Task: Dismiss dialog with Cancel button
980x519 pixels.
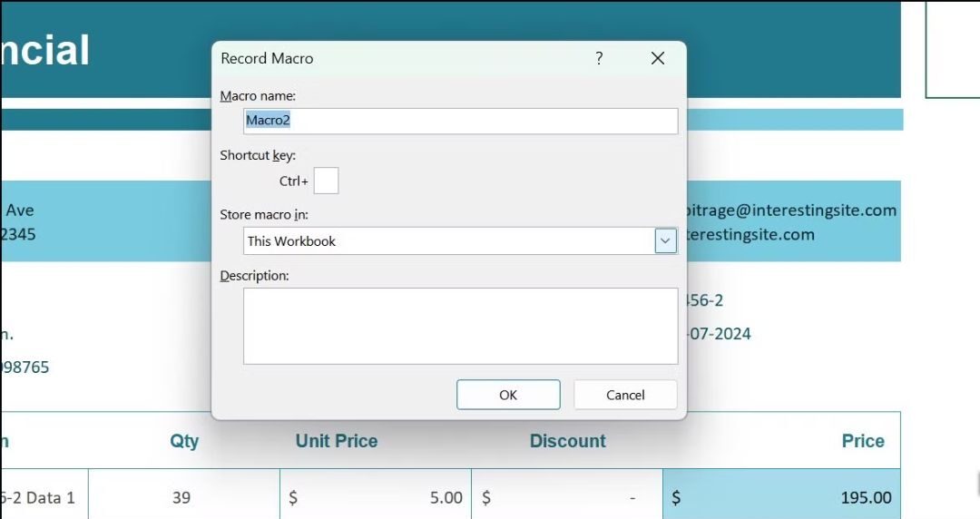Action: [625, 395]
